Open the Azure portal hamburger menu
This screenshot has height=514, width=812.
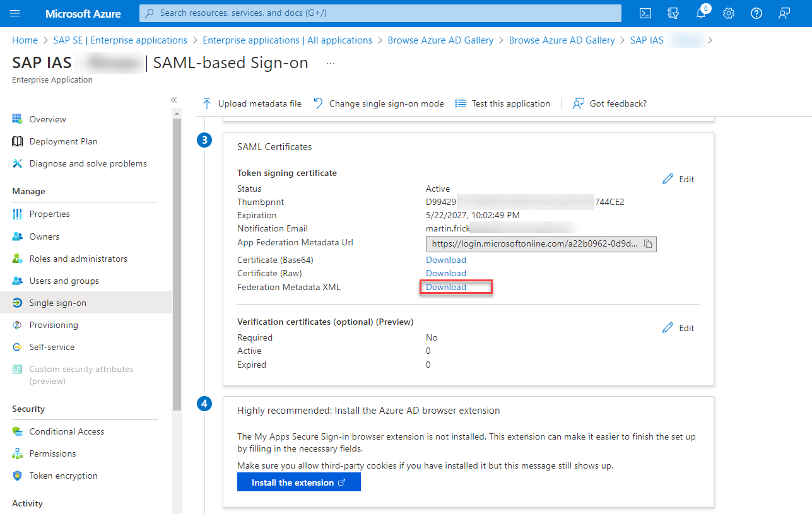[x=16, y=13]
